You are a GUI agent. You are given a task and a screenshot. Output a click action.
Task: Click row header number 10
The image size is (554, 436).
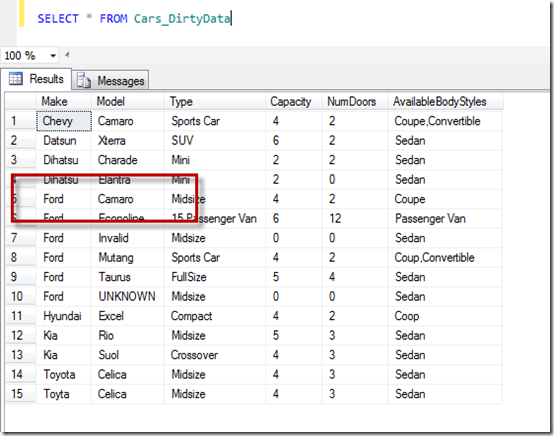point(21,296)
